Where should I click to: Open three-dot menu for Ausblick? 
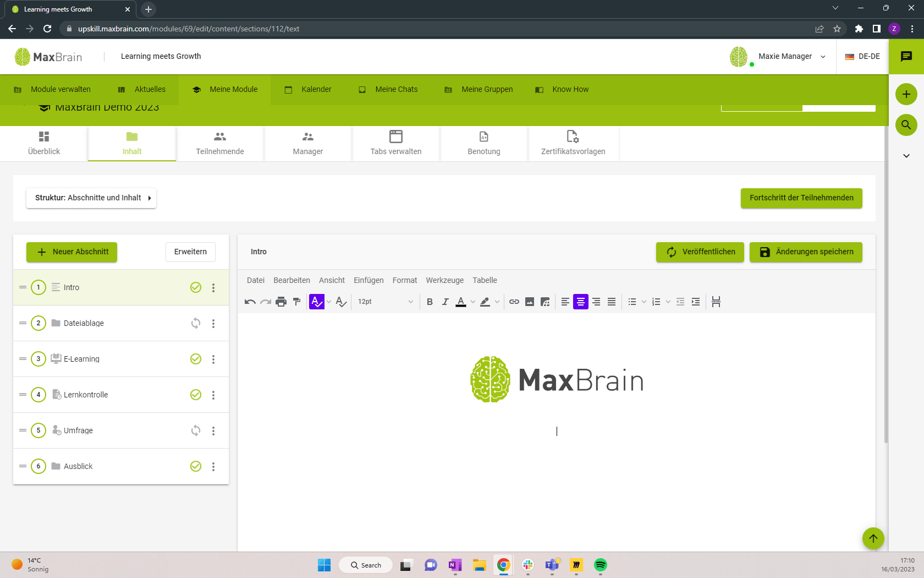(x=213, y=467)
